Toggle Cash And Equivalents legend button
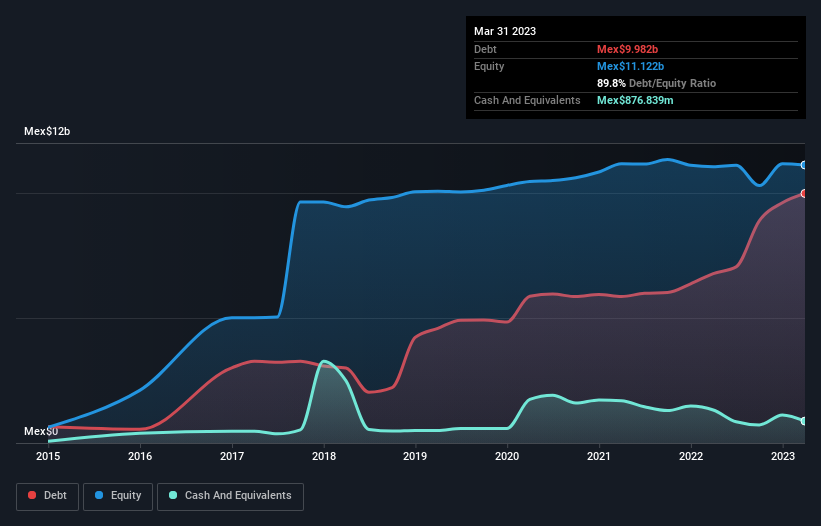 [x=230, y=496]
